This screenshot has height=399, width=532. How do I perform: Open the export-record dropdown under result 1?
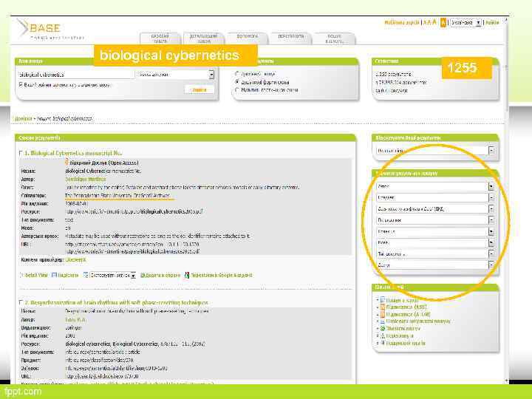(113, 275)
